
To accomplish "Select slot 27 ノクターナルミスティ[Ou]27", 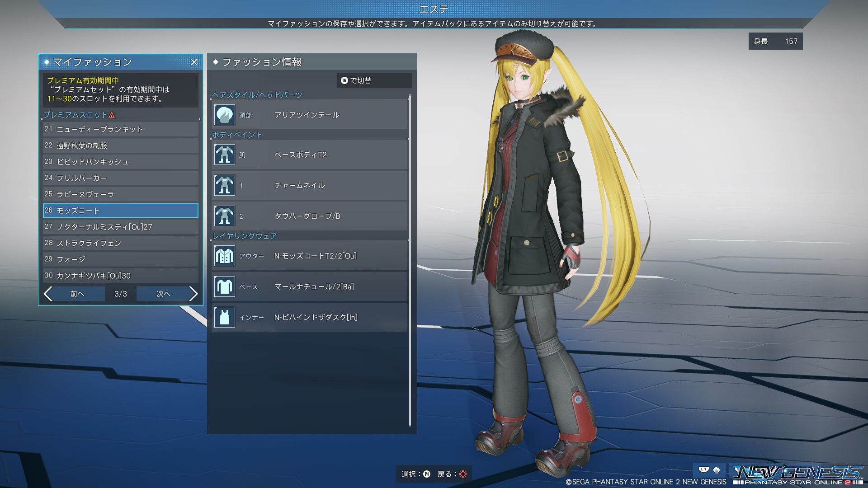I will (121, 227).
